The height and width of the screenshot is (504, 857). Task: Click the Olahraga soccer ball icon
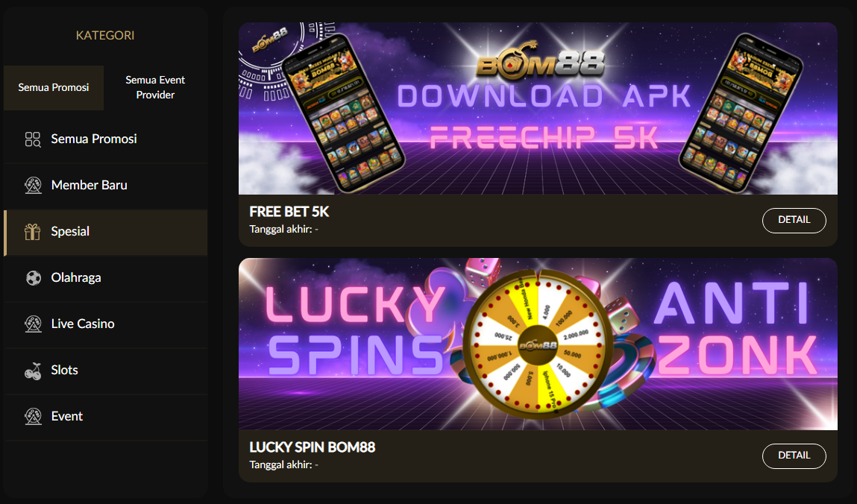(x=34, y=278)
